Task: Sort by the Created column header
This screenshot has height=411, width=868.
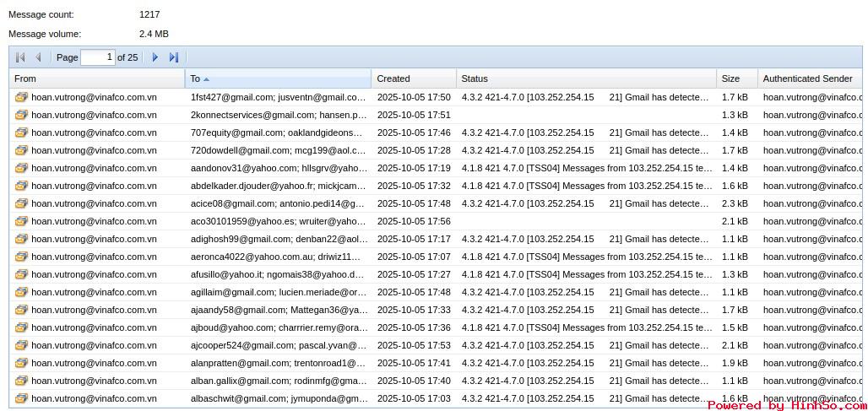Action: click(413, 78)
